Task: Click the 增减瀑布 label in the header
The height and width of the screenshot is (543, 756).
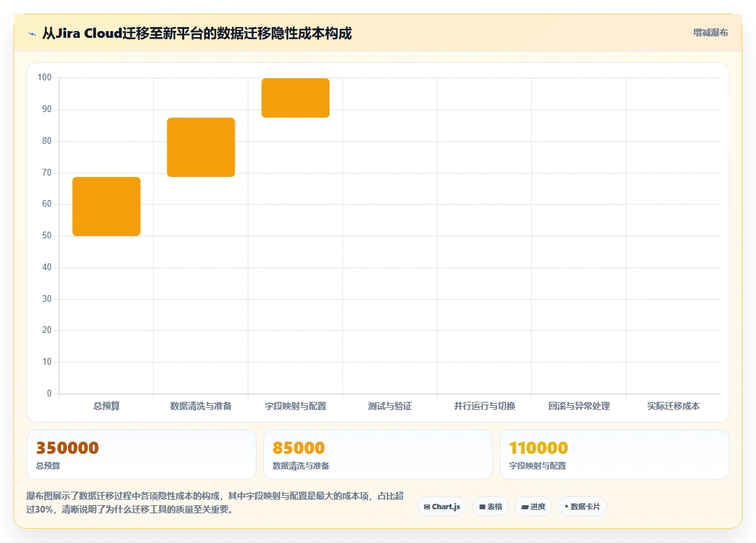Action: click(x=710, y=32)
